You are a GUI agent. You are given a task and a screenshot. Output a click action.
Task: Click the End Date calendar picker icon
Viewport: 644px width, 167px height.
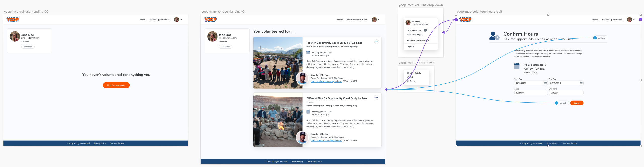[581, 83]
